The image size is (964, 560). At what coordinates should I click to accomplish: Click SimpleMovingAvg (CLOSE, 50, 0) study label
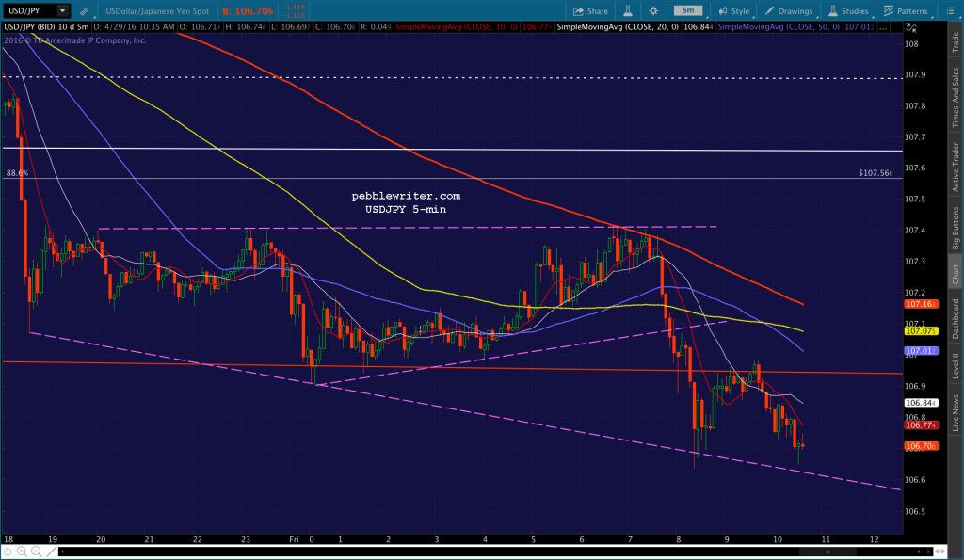click(x=779, y=27)
